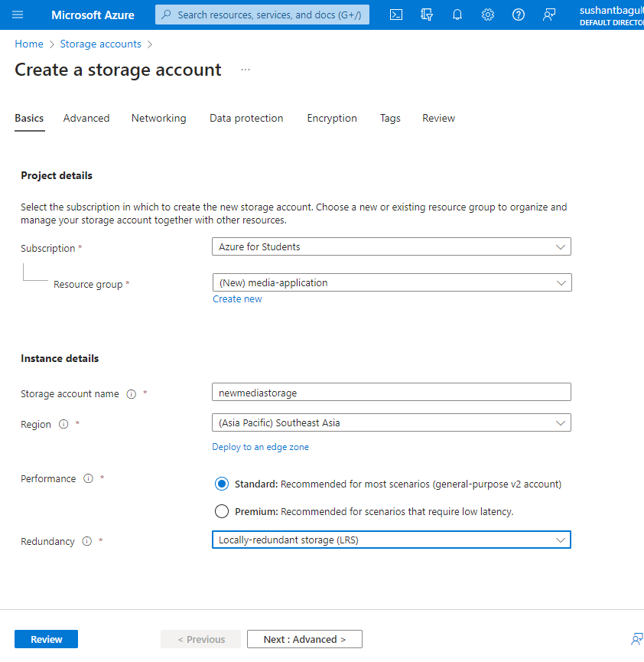Expand the Subscription dropdown

click(391, 247)
